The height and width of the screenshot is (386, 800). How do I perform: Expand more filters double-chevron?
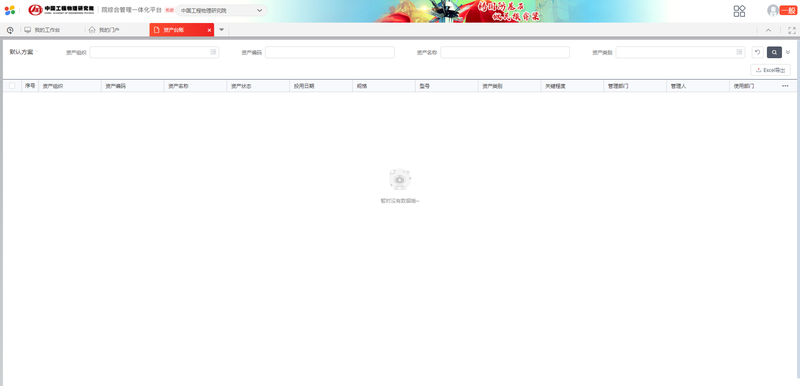pos(788,52)
